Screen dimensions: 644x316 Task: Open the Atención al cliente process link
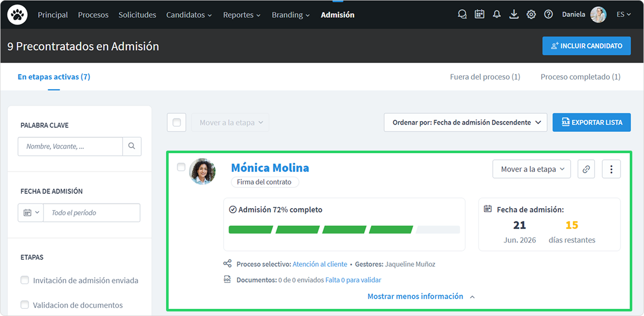pyautogui.click(x=320, y=264)
